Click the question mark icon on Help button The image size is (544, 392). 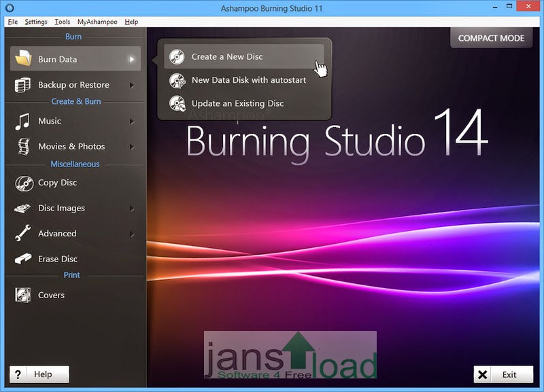click(x=18, y=374)
